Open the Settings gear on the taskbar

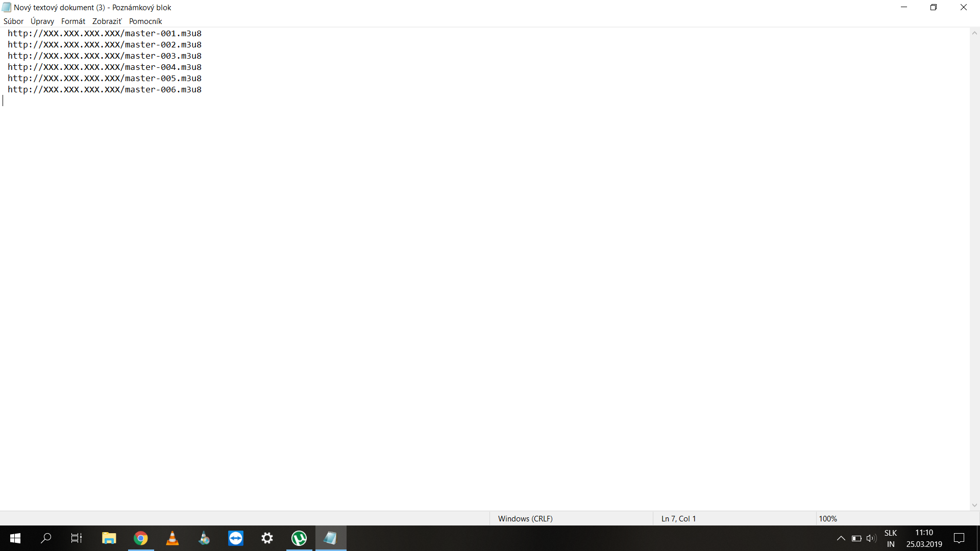[267, 538]
